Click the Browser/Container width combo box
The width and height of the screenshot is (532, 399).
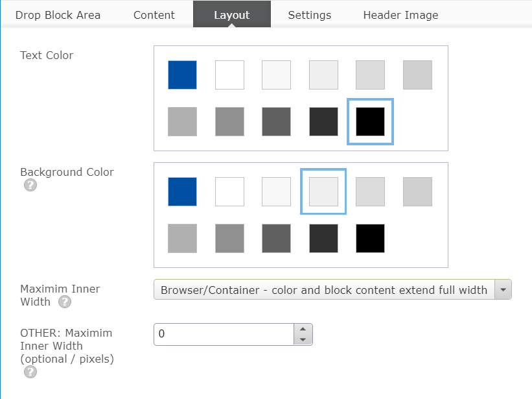pyautogui.click(x=324, y=290)
